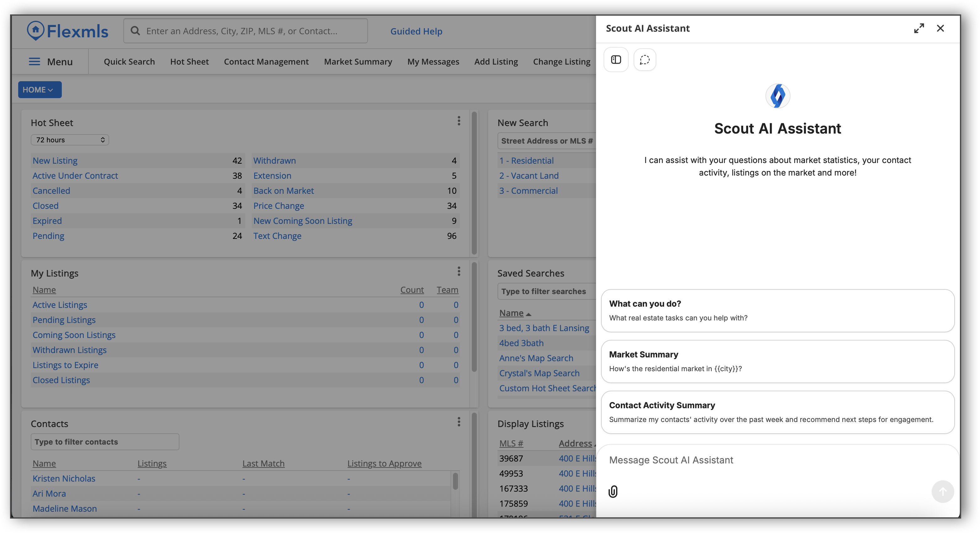Click the Flexmls home logo
The image size is (980, 533).
67,31
